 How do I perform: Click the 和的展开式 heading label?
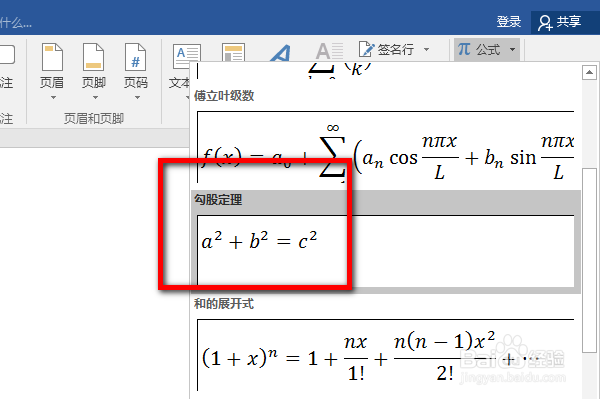click(224, 304)
